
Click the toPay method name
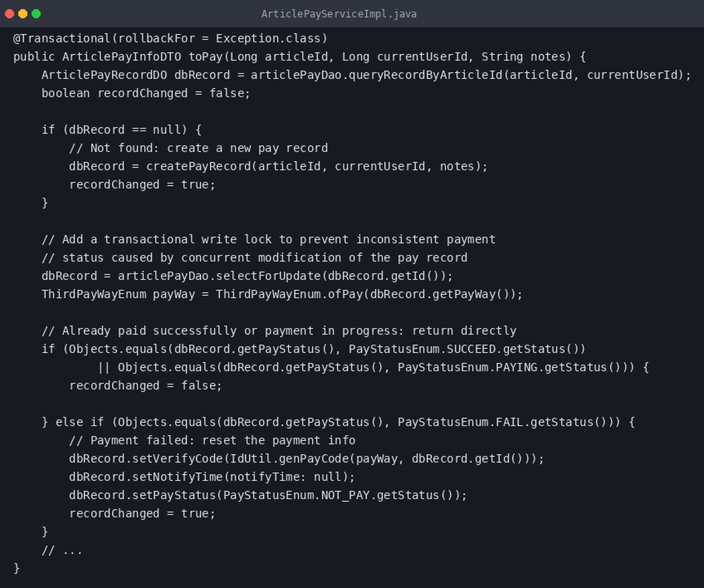point(206,56)
